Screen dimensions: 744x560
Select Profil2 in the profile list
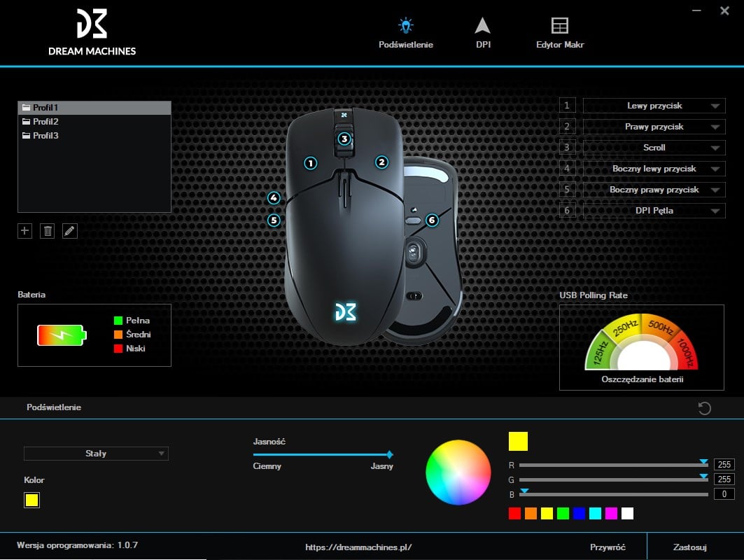click(x=45, y=122)
